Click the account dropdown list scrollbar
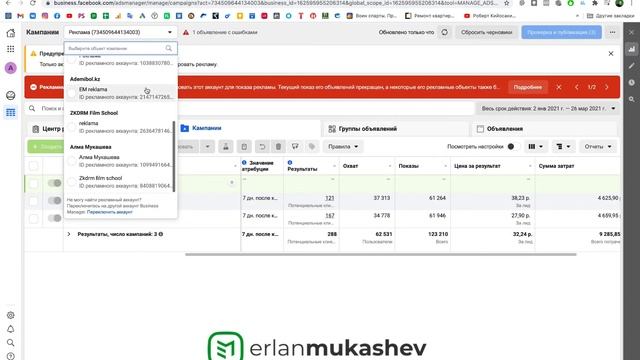The image size is (640, 360). 174,156
